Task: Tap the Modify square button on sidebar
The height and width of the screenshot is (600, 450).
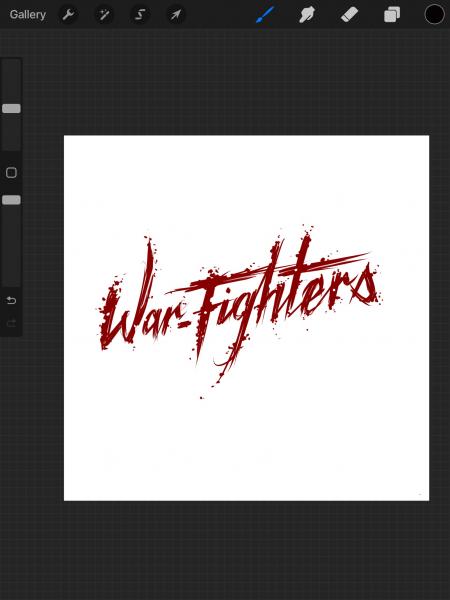Action: point(11,173)
